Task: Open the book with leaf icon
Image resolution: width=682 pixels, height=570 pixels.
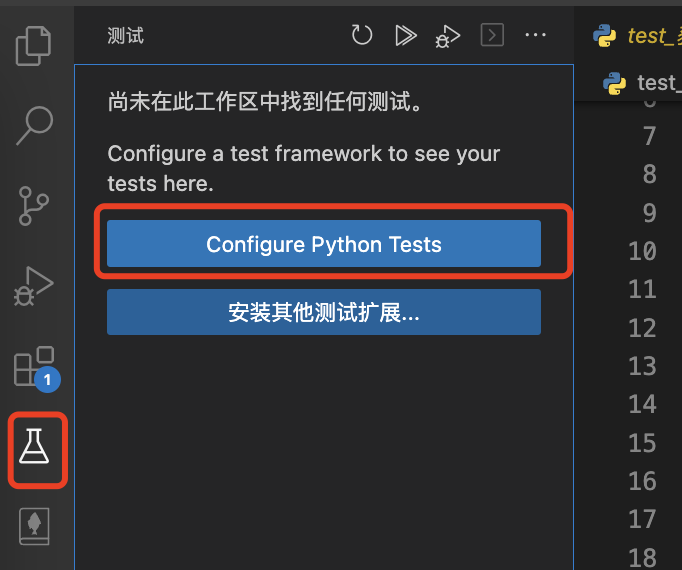Action: 34,526
